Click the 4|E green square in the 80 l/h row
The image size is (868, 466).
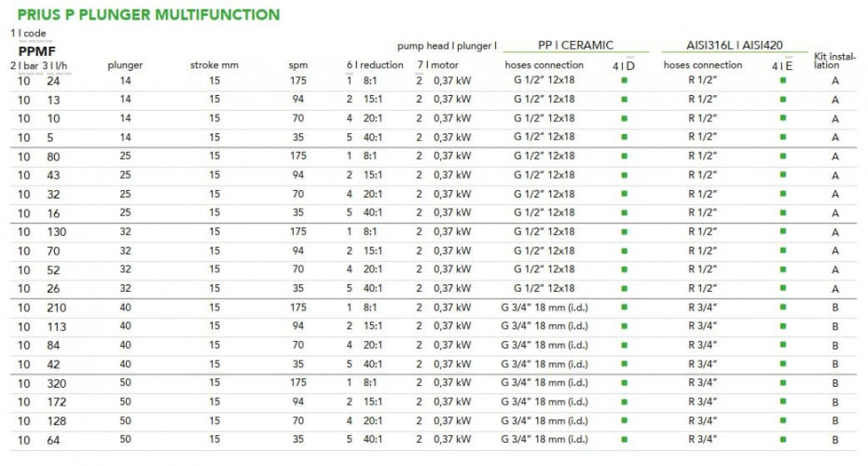(782, 157)
